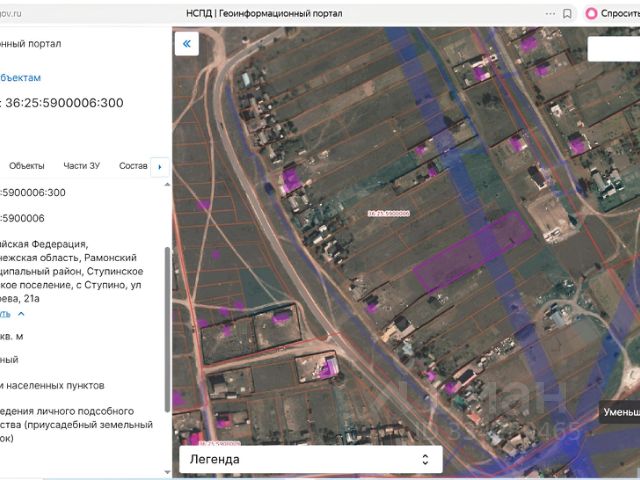Expand the Легенда dropdown

coord(311,459)
